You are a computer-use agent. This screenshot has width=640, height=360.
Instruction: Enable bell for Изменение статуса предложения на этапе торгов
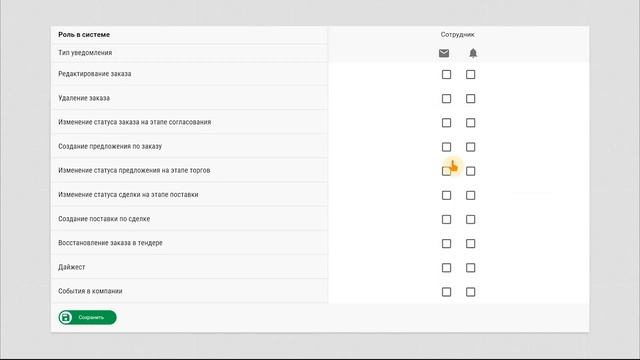point(471,171)
